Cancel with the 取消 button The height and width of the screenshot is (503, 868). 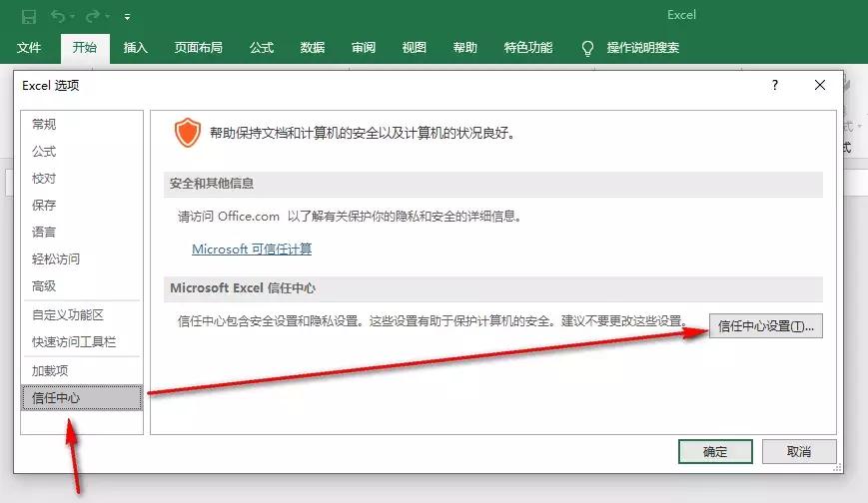(799, 451)
